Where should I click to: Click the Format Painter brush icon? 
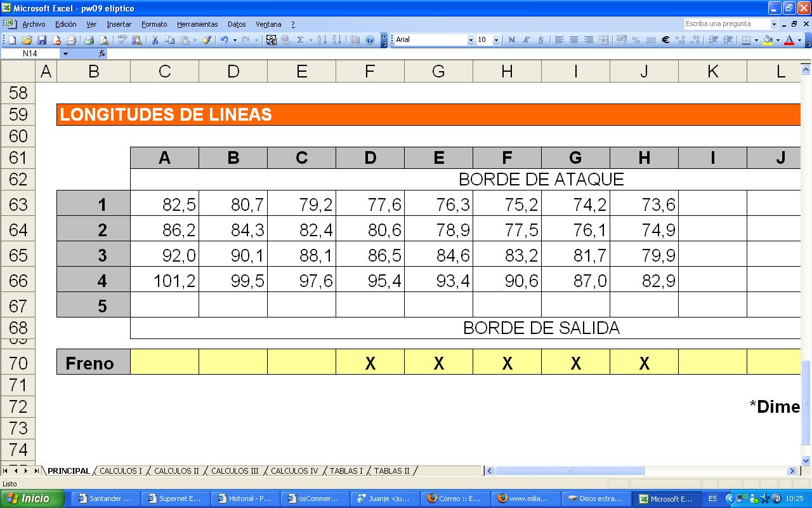coord(206,40)
